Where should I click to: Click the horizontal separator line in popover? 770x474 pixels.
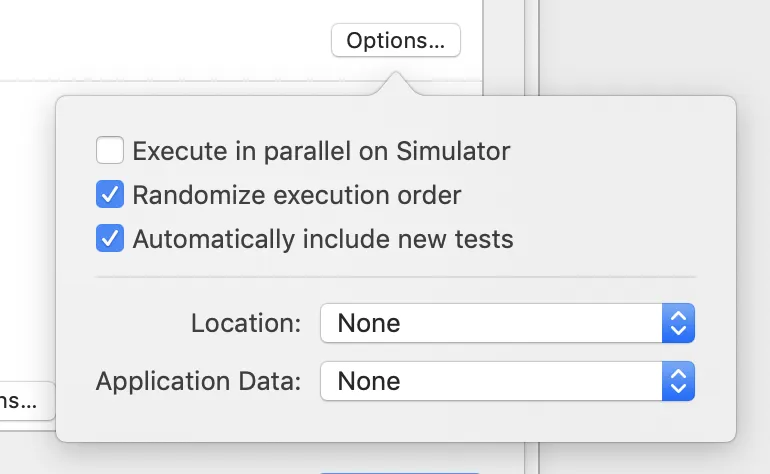pos(395,277)
